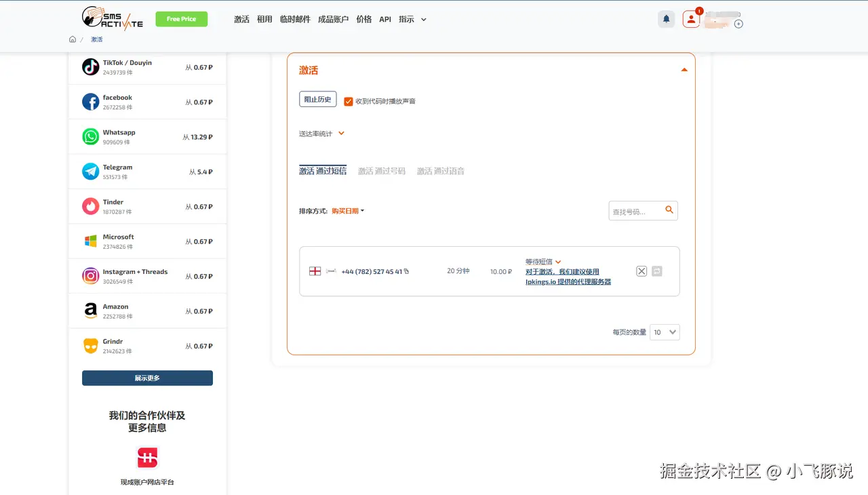
Task: Select the Facebook service icon
Action: (x=91, y=102)
